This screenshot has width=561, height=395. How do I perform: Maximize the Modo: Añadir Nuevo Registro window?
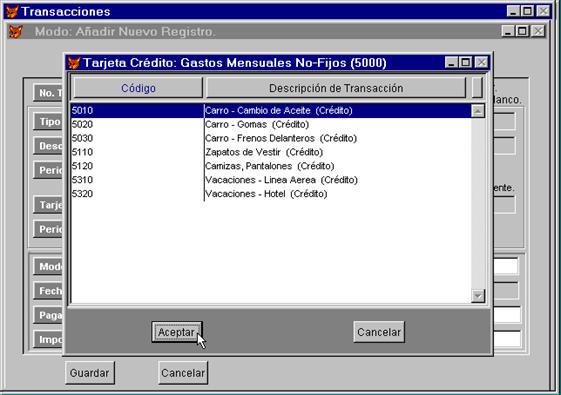pos(522,31)
